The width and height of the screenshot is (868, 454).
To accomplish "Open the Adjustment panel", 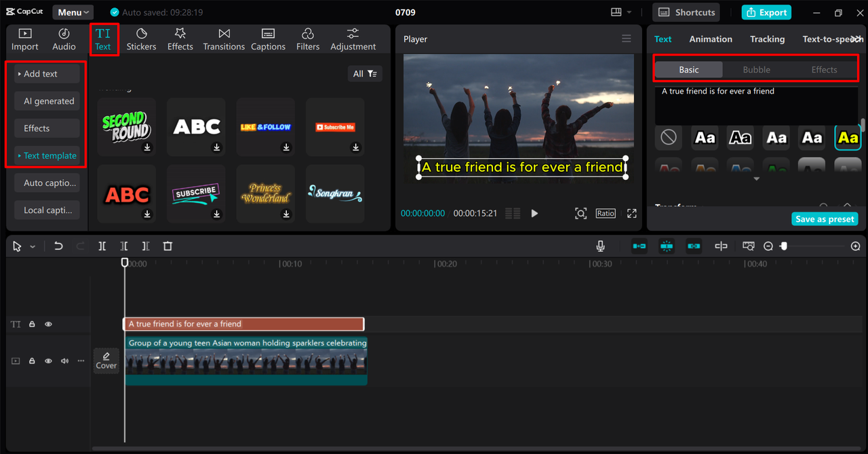I will click(x=353, y=39).
